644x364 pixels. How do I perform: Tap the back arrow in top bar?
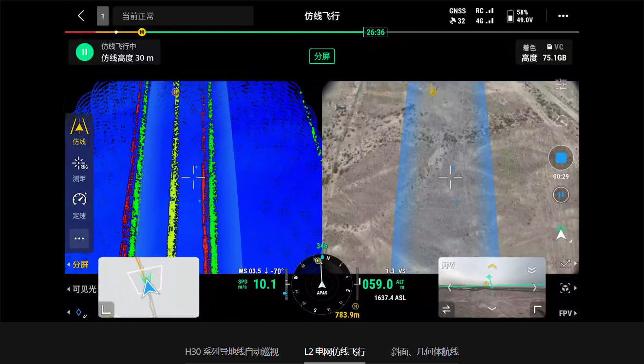(x=81, y=16)
